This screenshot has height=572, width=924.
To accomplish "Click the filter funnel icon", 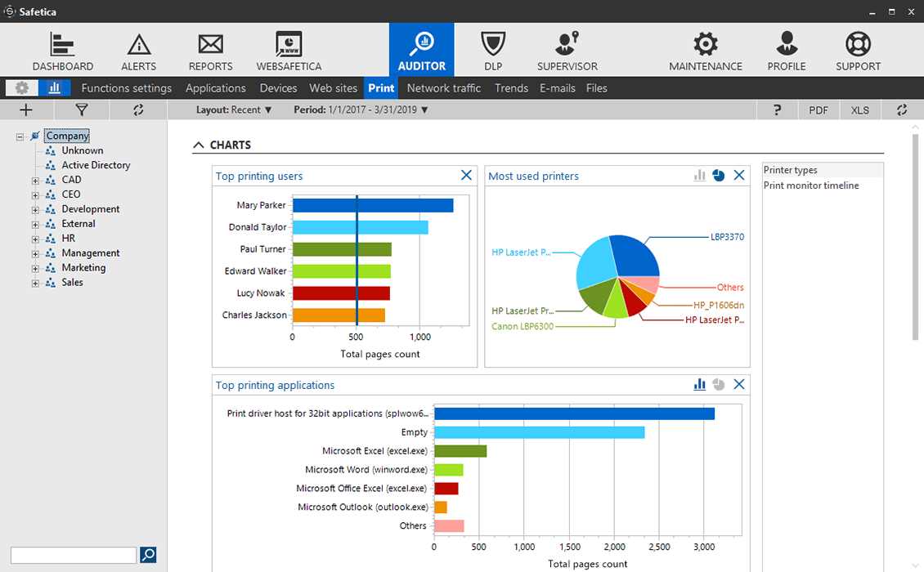I will (x=82, y=109).
